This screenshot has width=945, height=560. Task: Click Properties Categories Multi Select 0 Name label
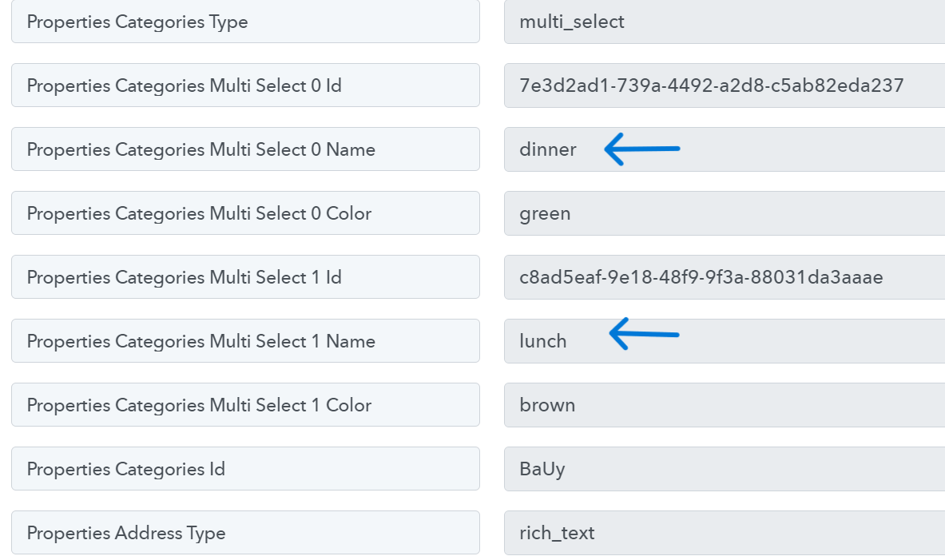(x=245, y=149)
